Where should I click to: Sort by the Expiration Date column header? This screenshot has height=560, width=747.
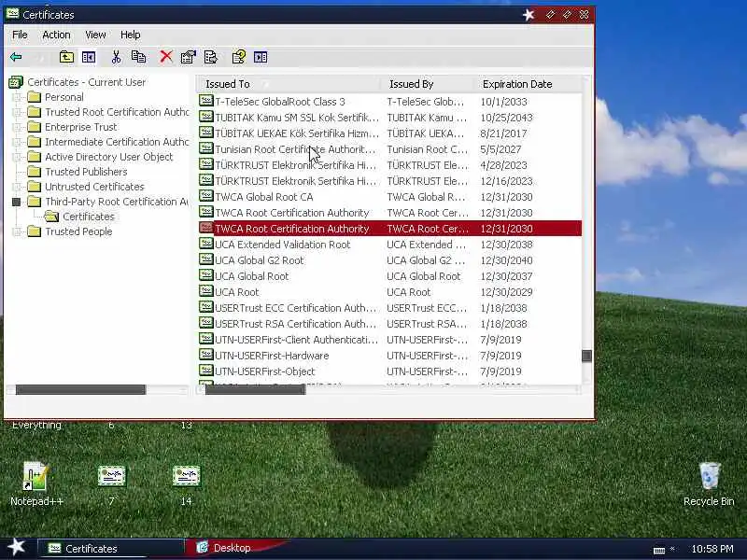(x=528, y=84)
